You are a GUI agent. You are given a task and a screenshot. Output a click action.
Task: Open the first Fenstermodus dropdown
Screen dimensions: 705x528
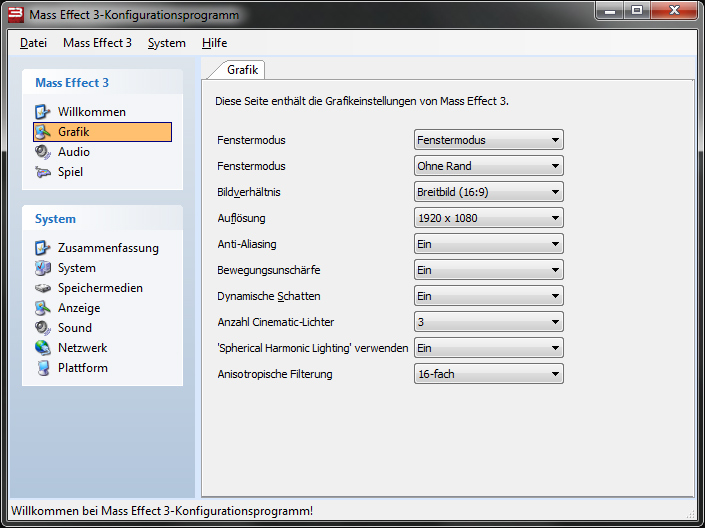click(x=489, y=140)
